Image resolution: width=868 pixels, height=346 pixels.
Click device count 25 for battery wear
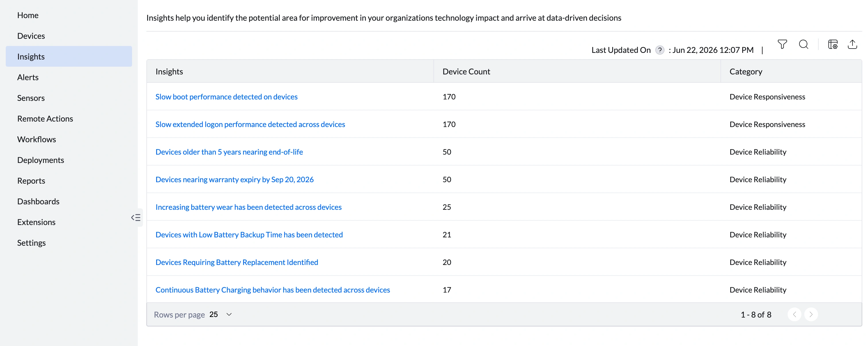(x=446, y=207)
